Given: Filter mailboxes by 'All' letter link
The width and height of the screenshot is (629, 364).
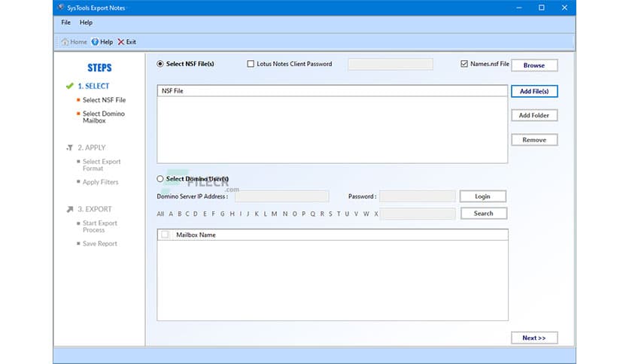Looking at the screenshot, I should pyautogui.click(x=160, y=214).
